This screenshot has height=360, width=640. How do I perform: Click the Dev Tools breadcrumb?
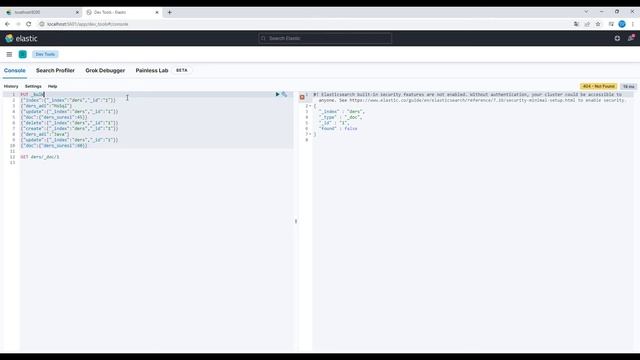pyautogui.click(x=45, y=54)
